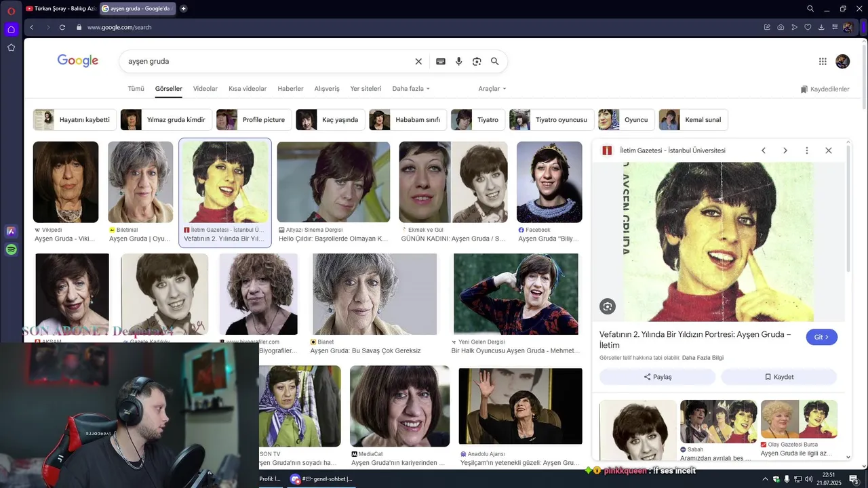Screen dimensions: 868x488
Task: Reload the page
Action: pyautogui.click(x=62, y=27)
